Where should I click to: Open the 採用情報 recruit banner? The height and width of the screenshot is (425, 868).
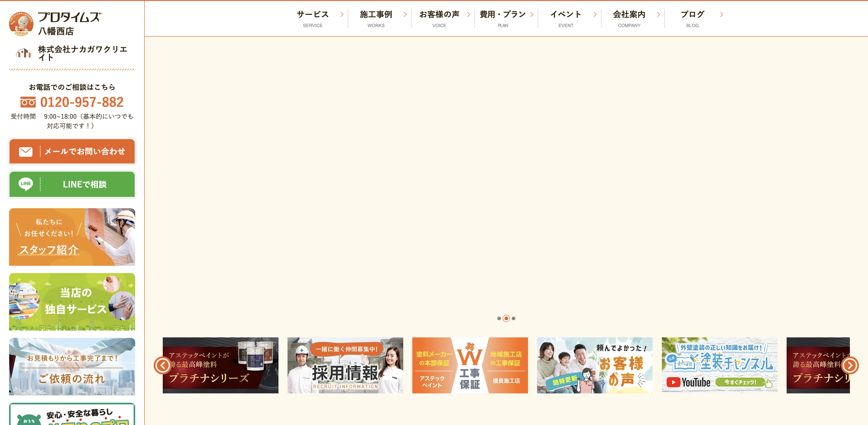click(345, 365)
